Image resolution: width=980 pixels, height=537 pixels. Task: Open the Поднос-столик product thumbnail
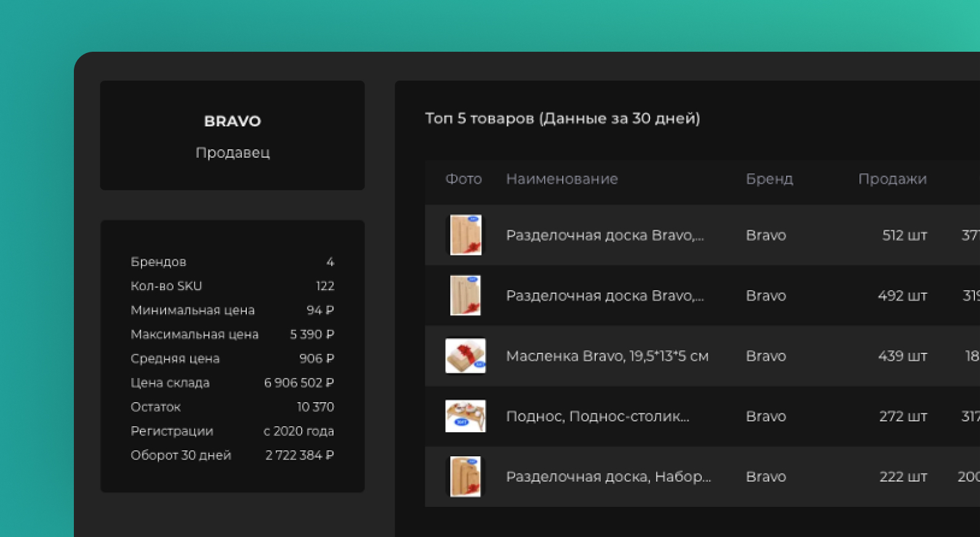click(465, 416)
